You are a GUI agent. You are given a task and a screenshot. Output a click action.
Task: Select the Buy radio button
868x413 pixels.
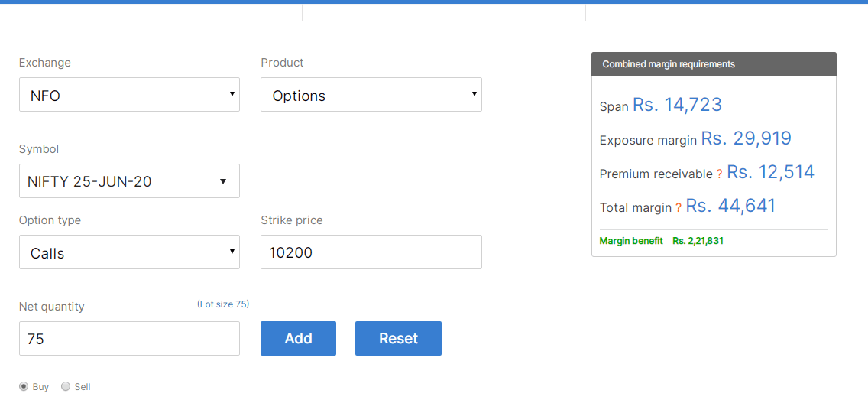[x=24, y=386]
